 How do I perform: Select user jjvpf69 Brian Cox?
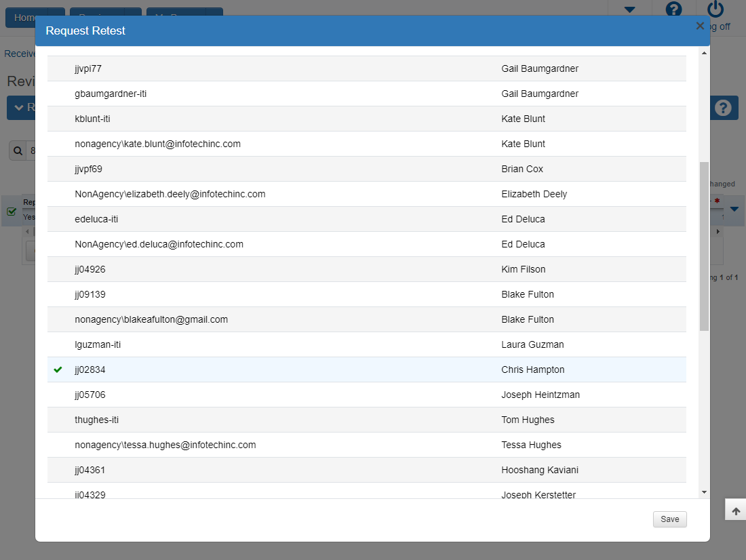pyautogui.click(x=367, y=169)
